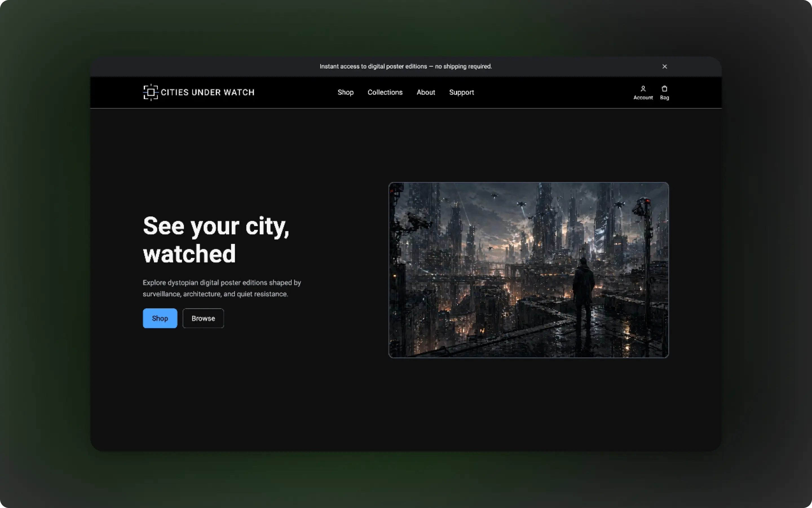The image size is (812, 508).
Task: Open the About page link
Action: (426, 92)
